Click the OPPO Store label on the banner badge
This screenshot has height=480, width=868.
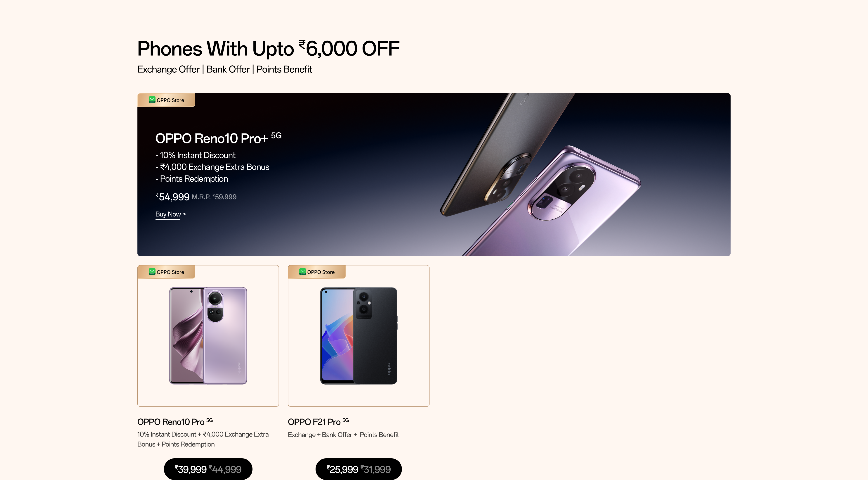tap(170, 100)
